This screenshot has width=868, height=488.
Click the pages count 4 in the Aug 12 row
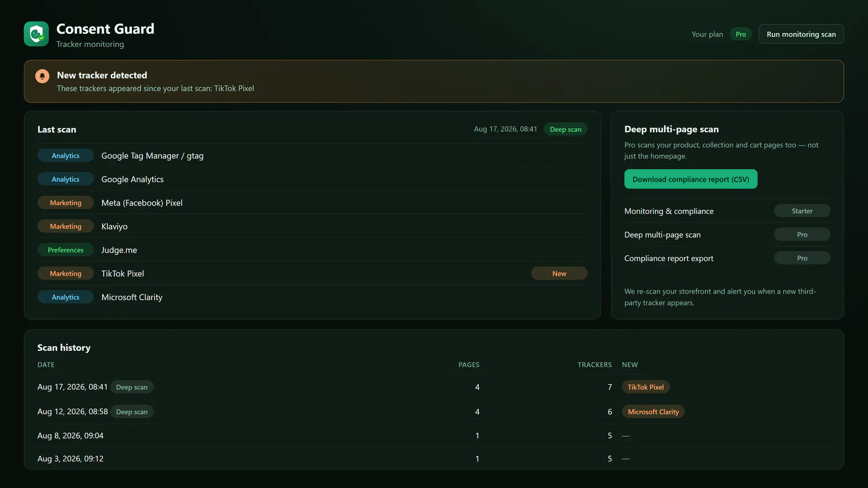[477, 412]
